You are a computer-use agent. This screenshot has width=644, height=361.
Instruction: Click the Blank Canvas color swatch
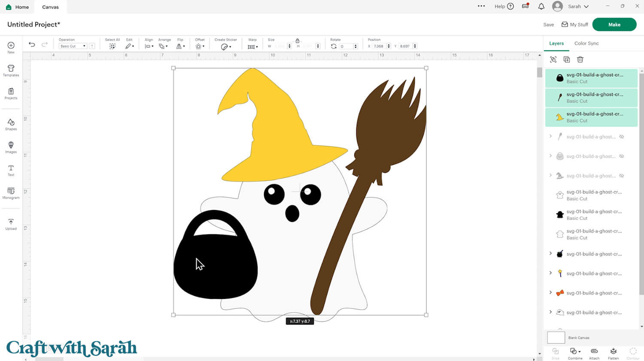pyautogui.click(x=556, y=337)
